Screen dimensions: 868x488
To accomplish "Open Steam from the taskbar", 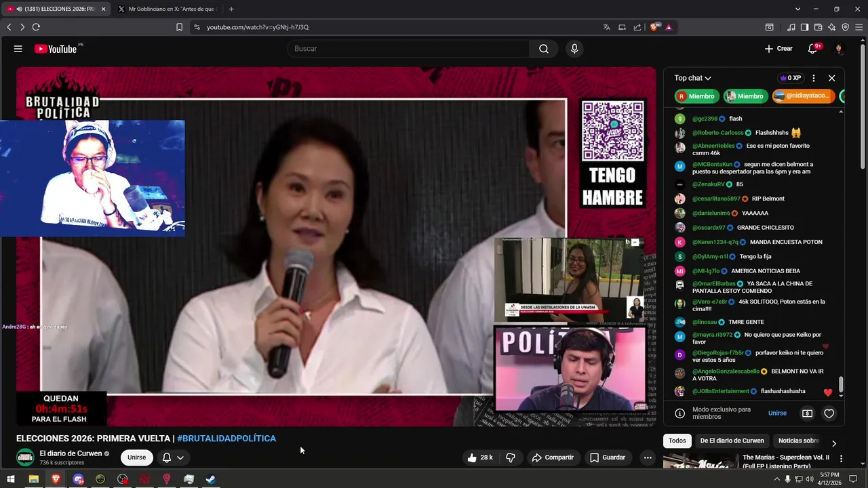I will [211, 479].
